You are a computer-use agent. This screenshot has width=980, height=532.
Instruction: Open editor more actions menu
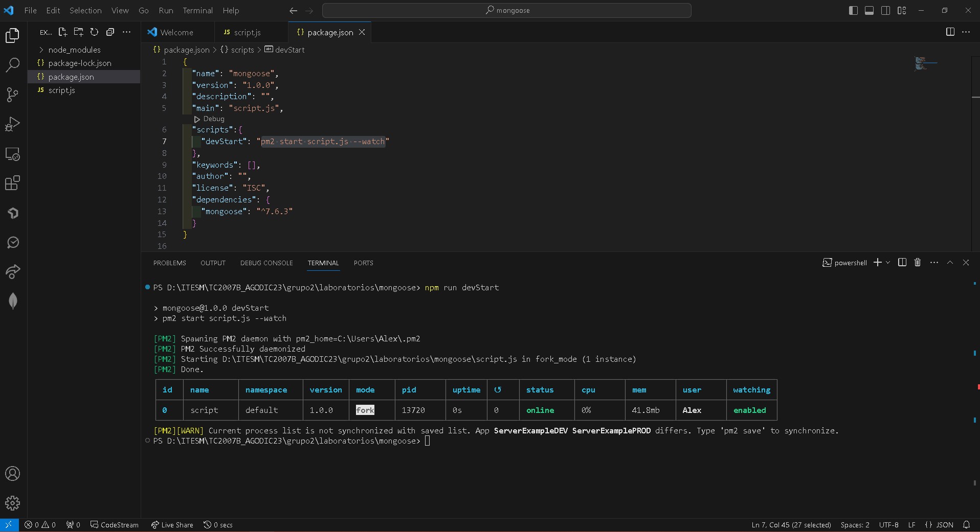pos(966,32)
